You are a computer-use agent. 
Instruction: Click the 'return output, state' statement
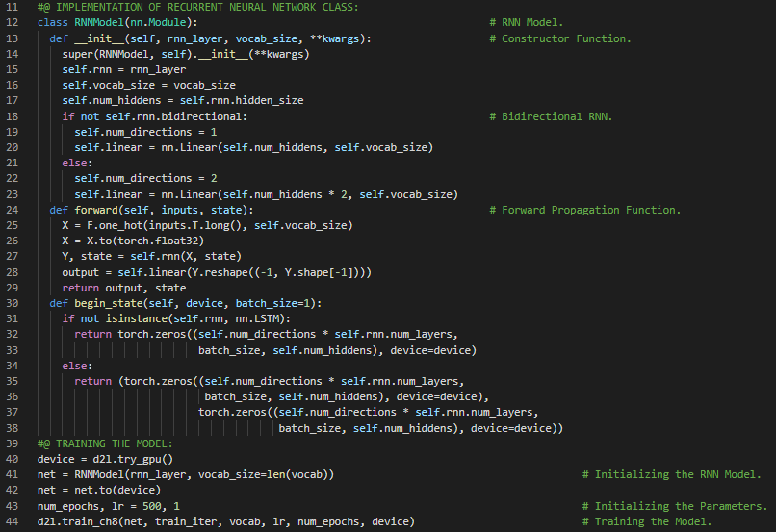click(124, 288)
